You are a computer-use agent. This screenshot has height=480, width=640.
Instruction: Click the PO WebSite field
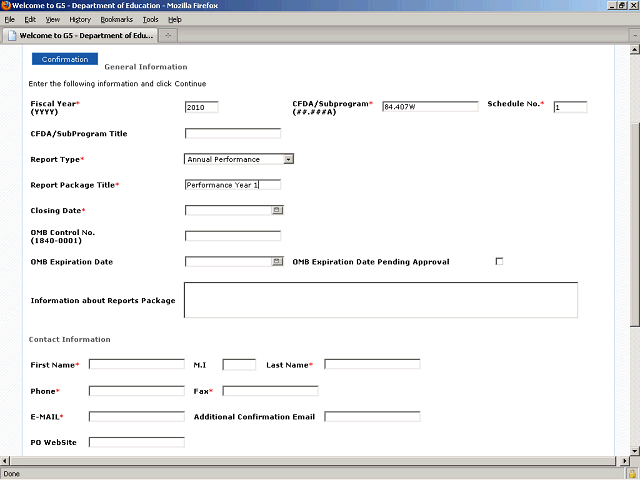(x=137, y=442)
